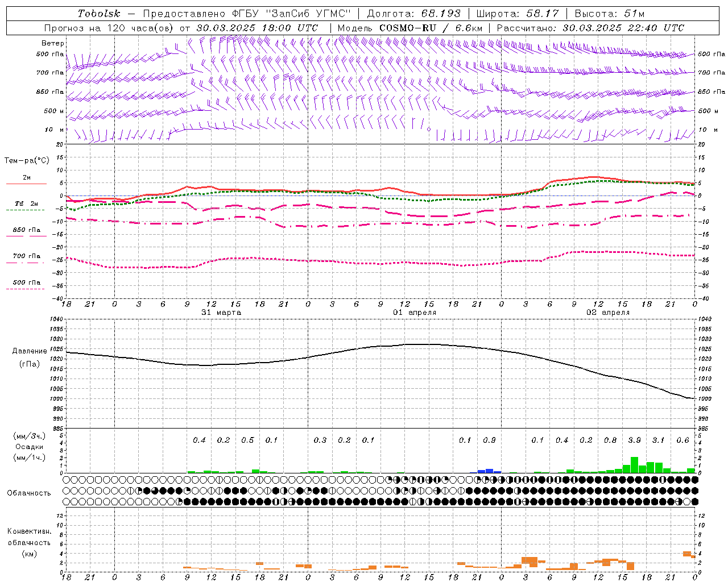The height and width of the screenshot is (582, 728).
Task: Click the 3.1 precipitation value
Action: [x=658, y=440]
